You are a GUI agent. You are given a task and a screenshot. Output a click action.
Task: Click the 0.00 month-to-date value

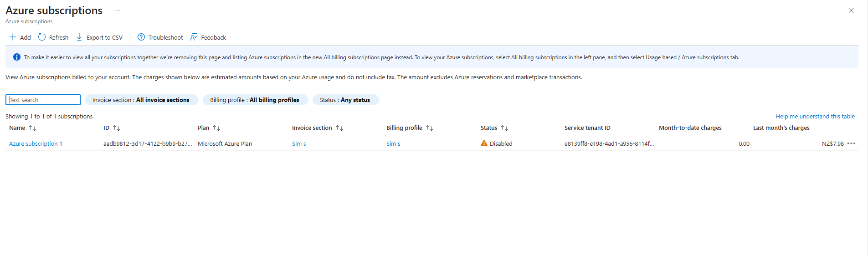coord(744,143)
